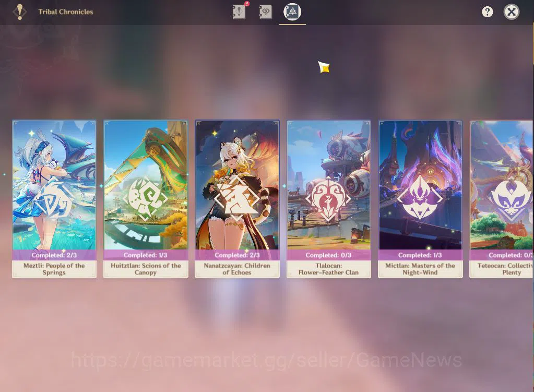Click the Tlalocan tribe emblem icon
Screen dimensions: 534x392
328,199
